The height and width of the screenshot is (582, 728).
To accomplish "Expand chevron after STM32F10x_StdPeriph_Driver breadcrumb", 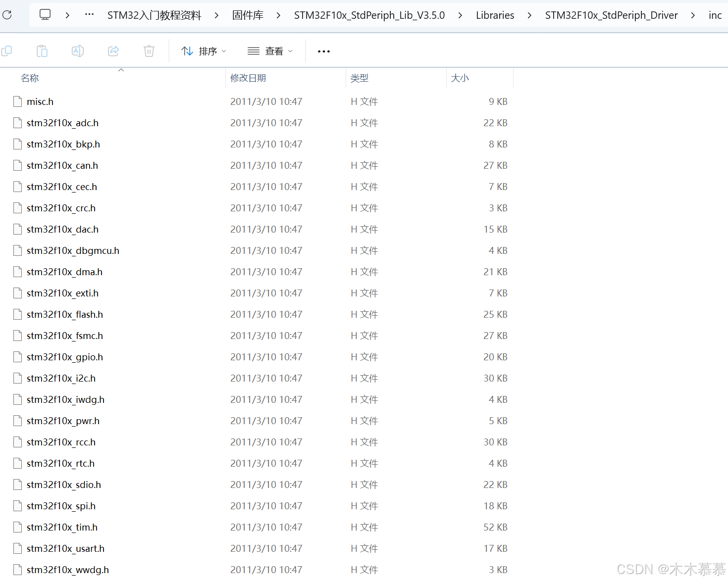I will coord(693,15).
